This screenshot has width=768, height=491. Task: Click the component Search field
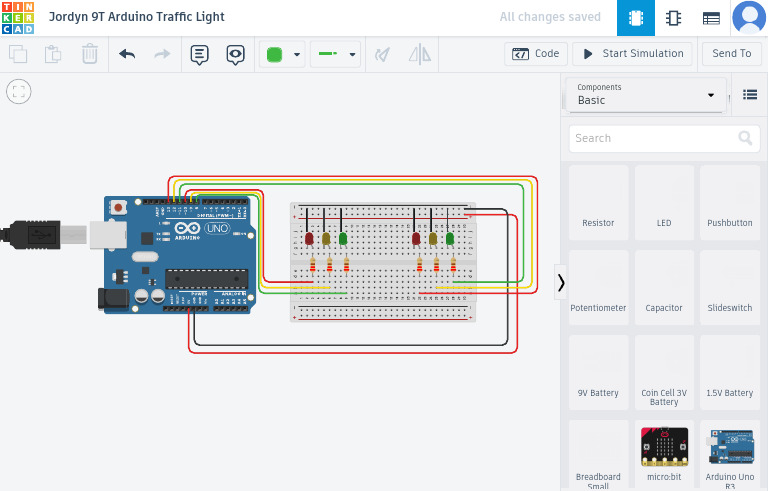655,138
